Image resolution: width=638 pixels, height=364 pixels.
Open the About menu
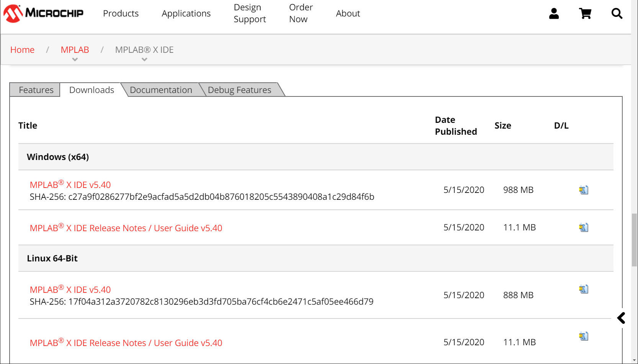(x=348, y=13)
